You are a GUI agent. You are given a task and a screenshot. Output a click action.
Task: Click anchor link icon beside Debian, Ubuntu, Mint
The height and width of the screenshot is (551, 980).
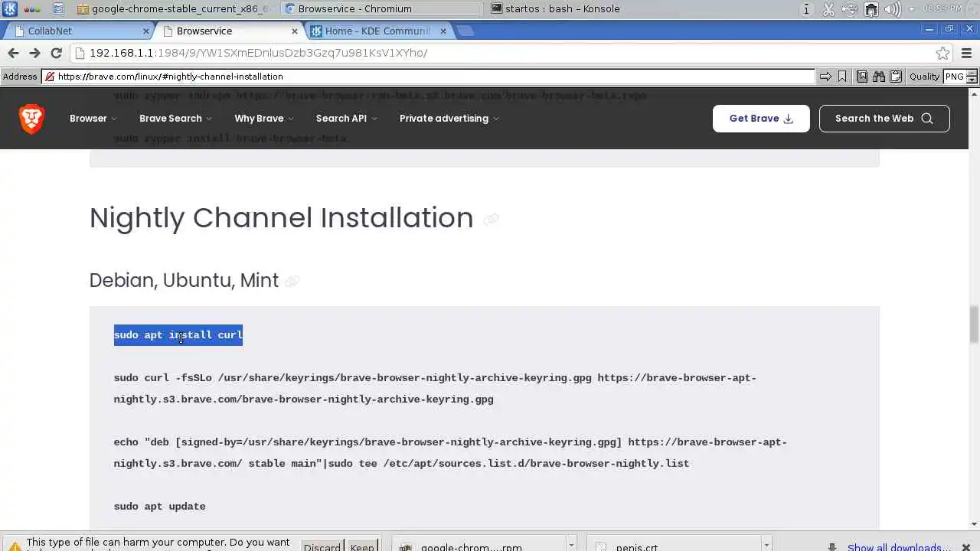(292, 282)
